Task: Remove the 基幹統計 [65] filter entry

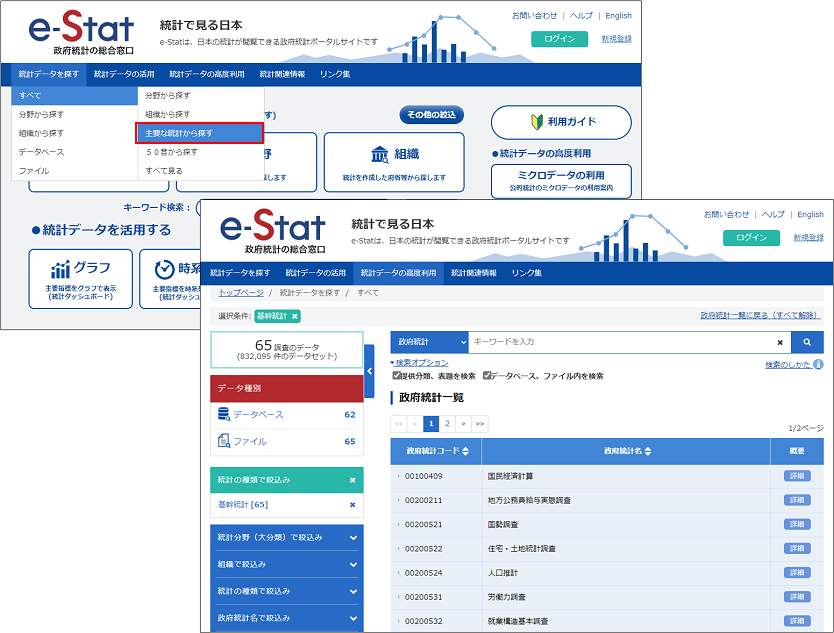Action: [x=352, y=505]
